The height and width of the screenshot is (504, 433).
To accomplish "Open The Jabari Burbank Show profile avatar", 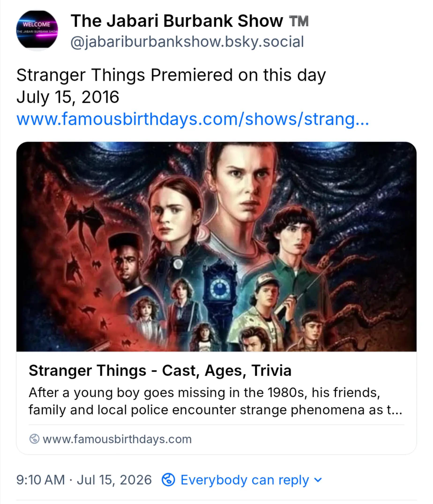I will pos(37,30).
